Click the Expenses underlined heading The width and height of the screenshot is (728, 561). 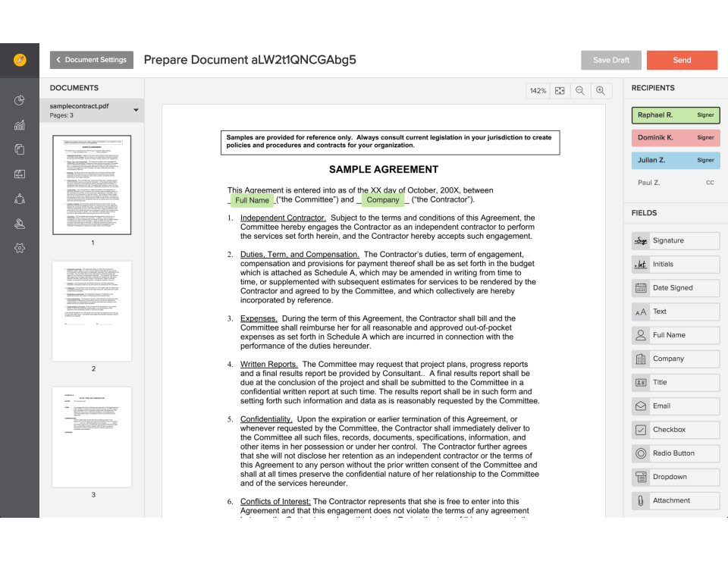click(259, 318)
